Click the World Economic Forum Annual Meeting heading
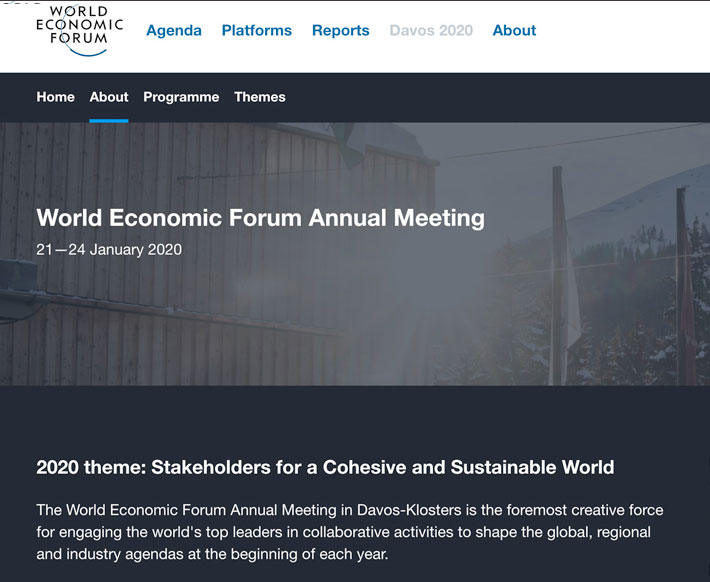Viewport: 710px width, 582px height. tap(260, 218)
